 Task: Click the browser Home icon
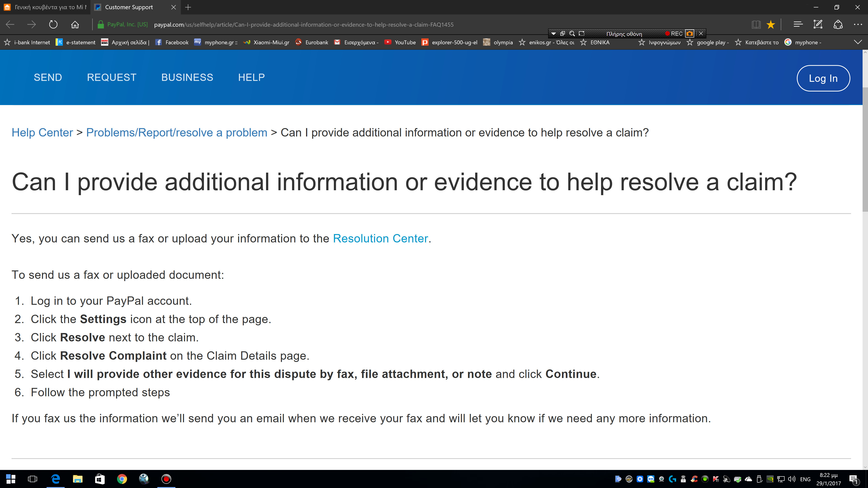point(75,24)
